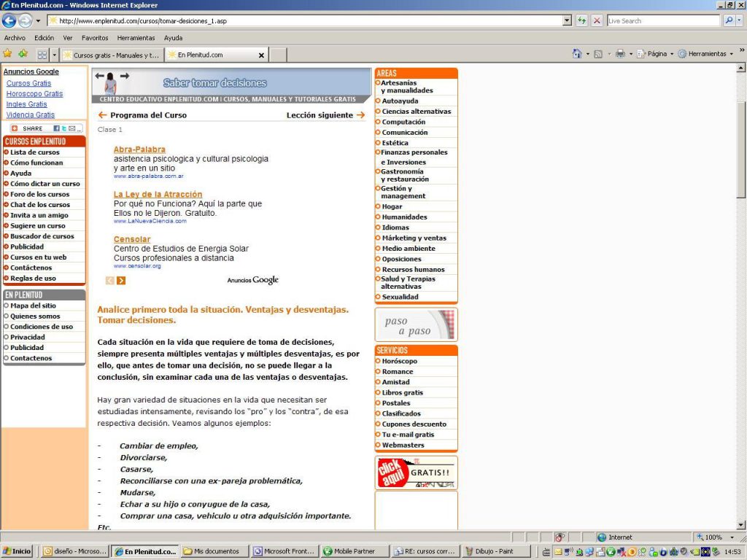Select the Idiomas area link
Viewport: 747px width, 560px height.
pos(395,227)
